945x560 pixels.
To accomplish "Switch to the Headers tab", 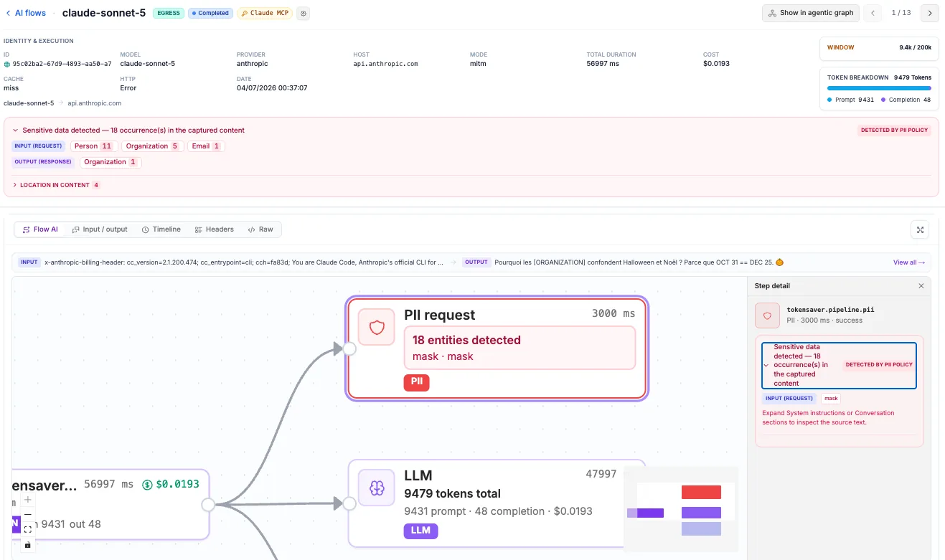I will (214, 229).
